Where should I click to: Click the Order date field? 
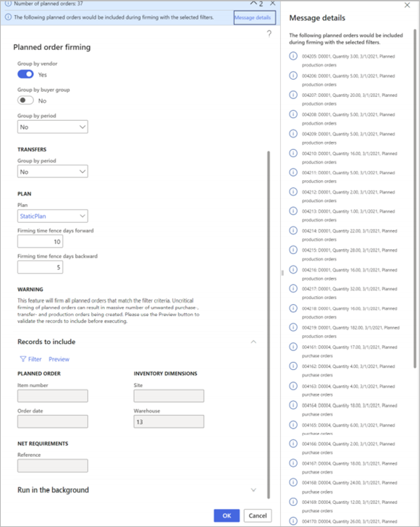(x=53, y=421)
